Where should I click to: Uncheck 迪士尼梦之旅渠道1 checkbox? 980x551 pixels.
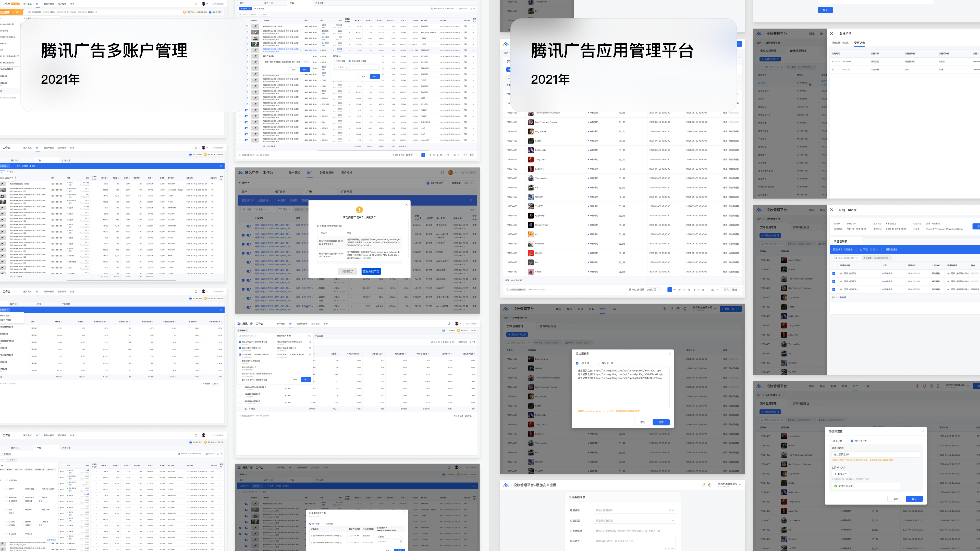click(x=834, y=273)
